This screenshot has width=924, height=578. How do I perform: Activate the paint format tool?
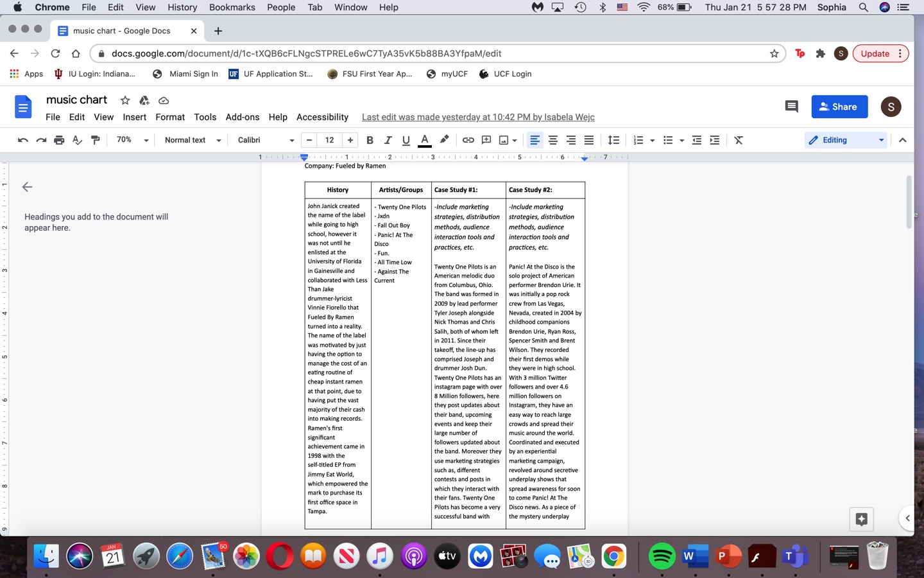(95, 140)
